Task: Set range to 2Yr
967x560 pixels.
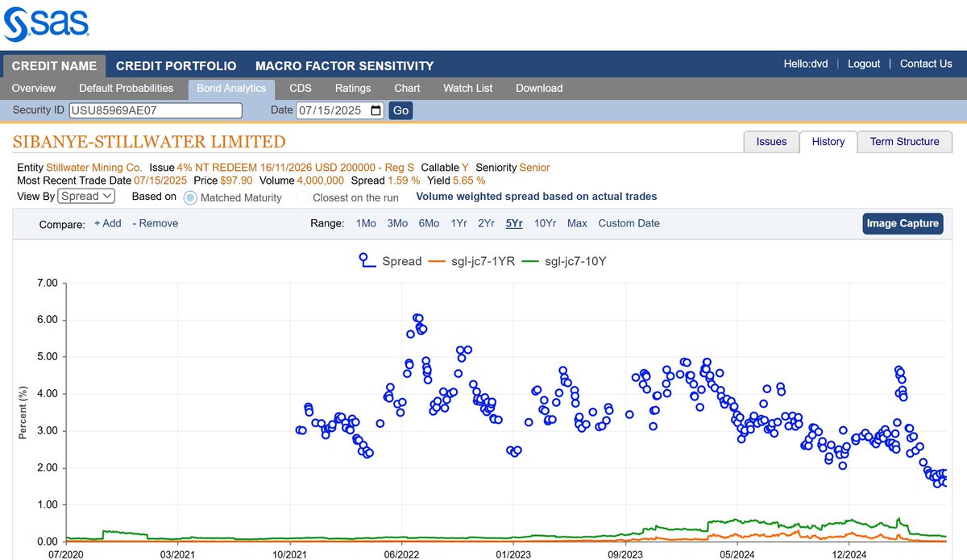Action: [486, 223]
